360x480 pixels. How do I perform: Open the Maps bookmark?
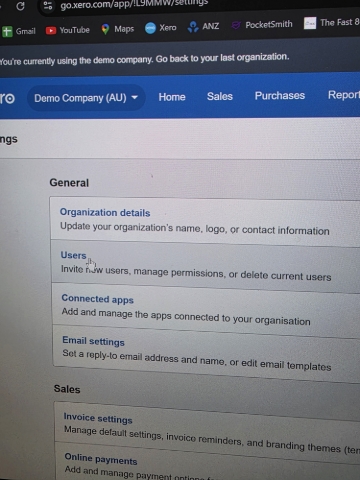[117, 29]
